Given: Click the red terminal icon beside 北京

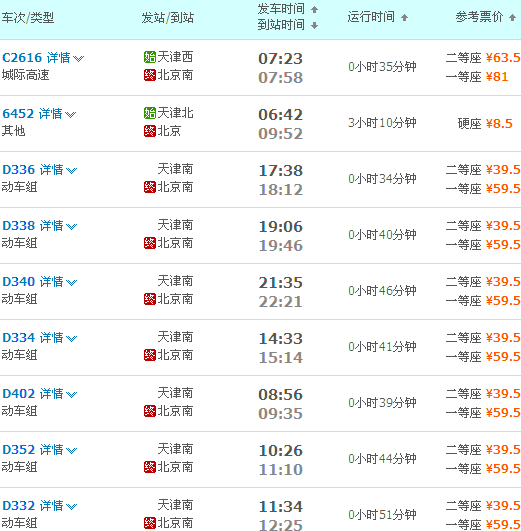Looking at the screenshot, I should coord(150,131).
